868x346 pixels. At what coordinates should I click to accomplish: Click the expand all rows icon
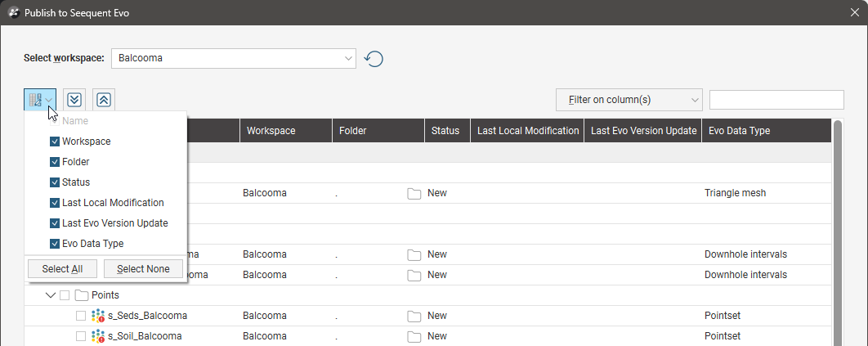pos(74,100)
